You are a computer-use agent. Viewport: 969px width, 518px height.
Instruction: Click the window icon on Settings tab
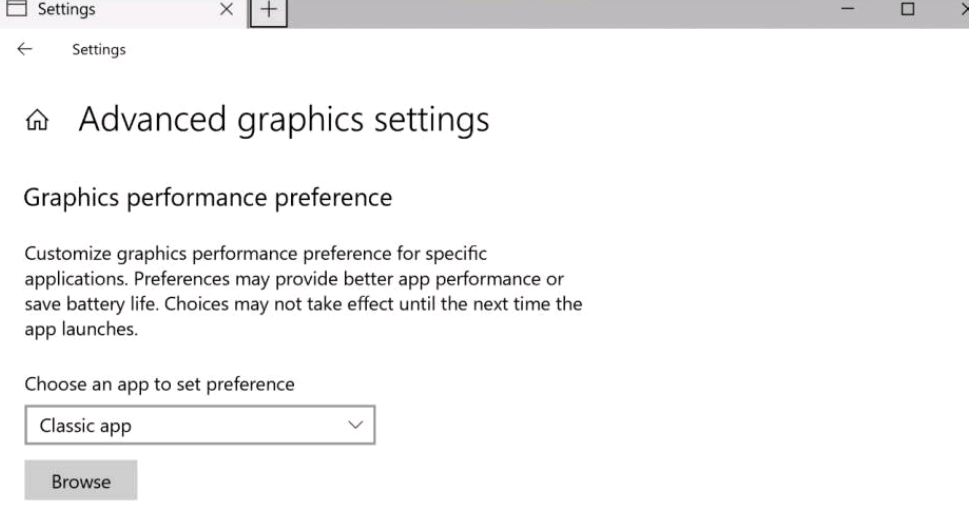16,8
